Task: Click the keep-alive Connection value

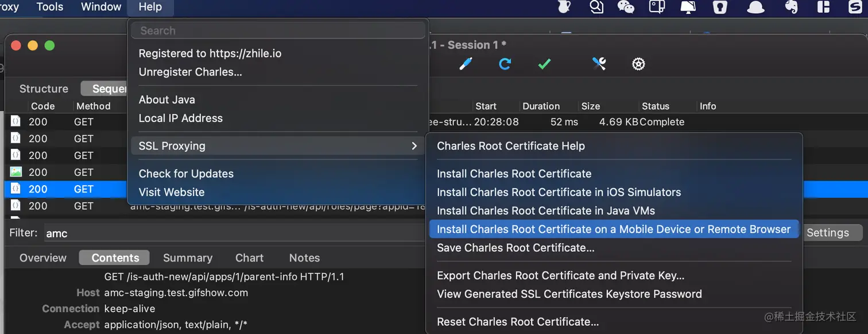Action: click(129, 309)
